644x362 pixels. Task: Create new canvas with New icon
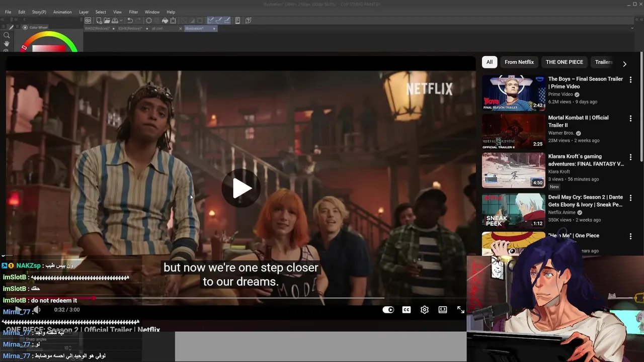click(x=99, y=21)
